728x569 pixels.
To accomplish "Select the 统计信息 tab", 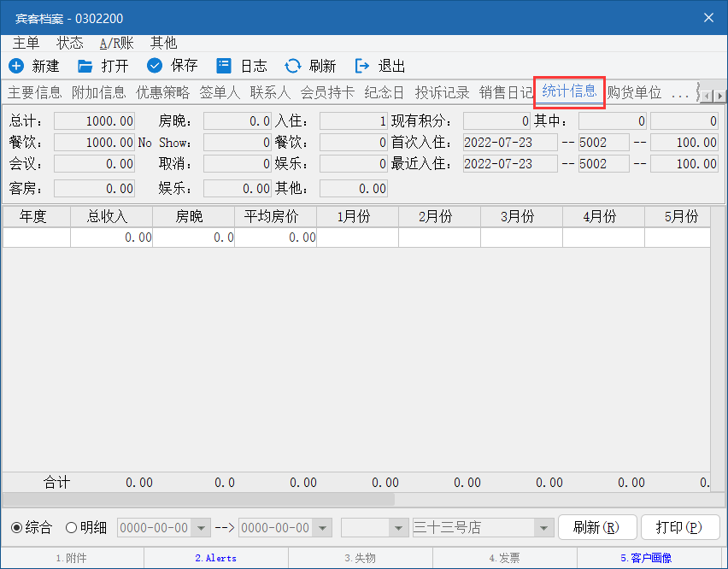I will point(569,91).
